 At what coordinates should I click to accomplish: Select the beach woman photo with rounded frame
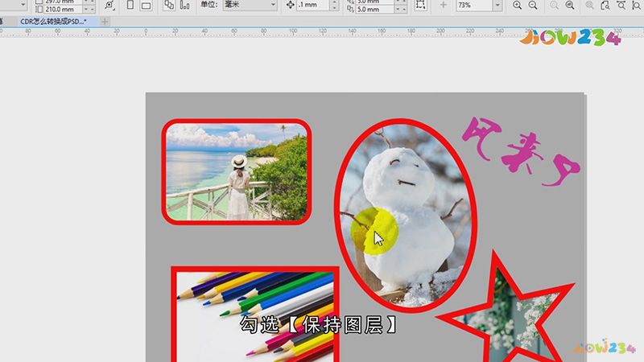[x=237, y=171]
